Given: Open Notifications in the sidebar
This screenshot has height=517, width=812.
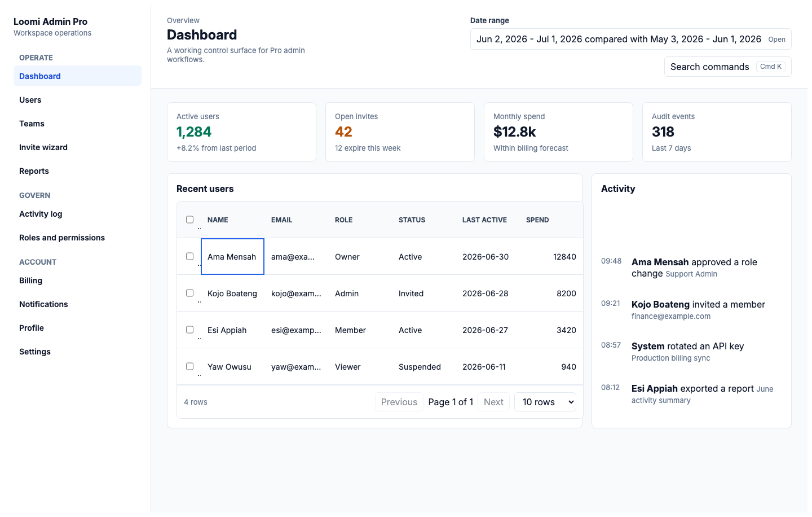Looking at the screenshot, I should pos(77,304).
